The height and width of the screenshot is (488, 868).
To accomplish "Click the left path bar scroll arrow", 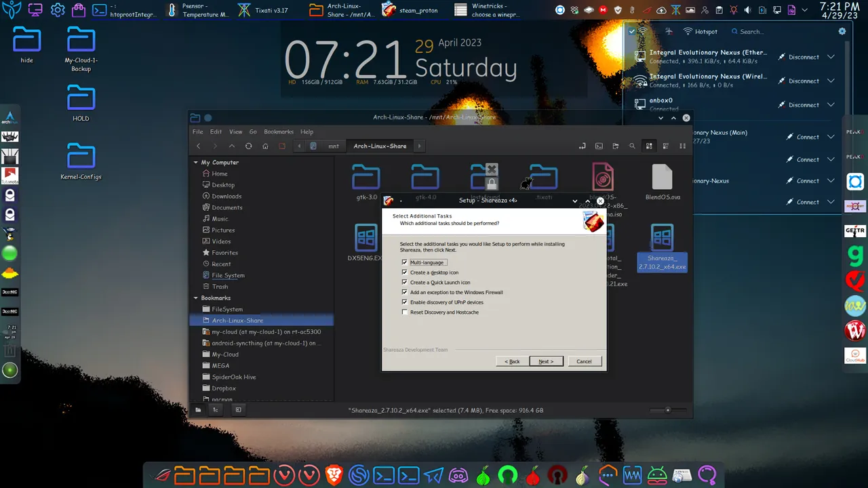I will click(x=299, y=146).
